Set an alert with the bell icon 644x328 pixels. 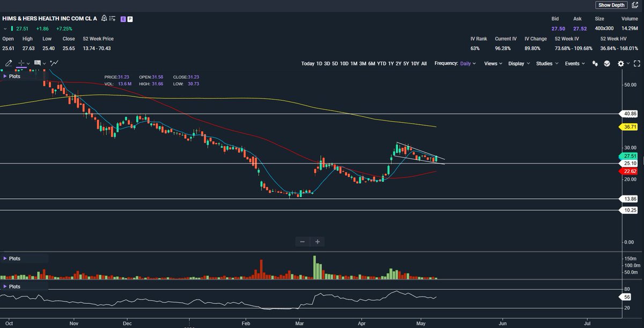[x=105, y=19]
